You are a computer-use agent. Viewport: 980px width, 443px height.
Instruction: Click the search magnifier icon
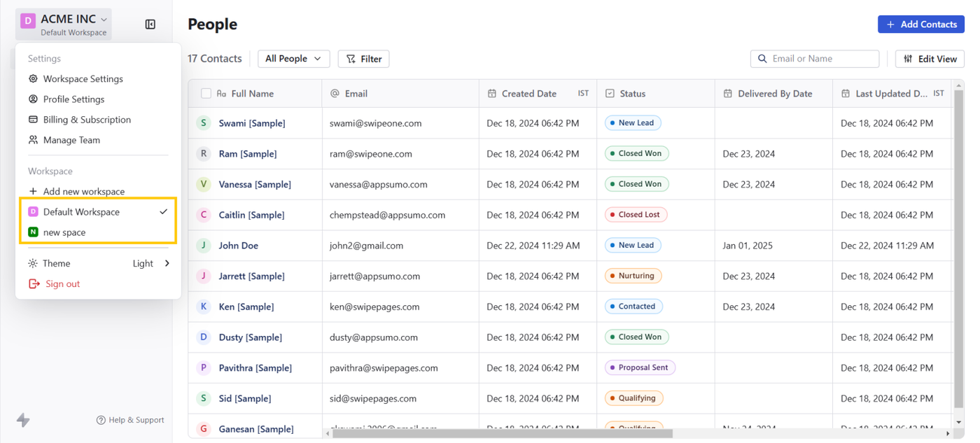[762, 59]
